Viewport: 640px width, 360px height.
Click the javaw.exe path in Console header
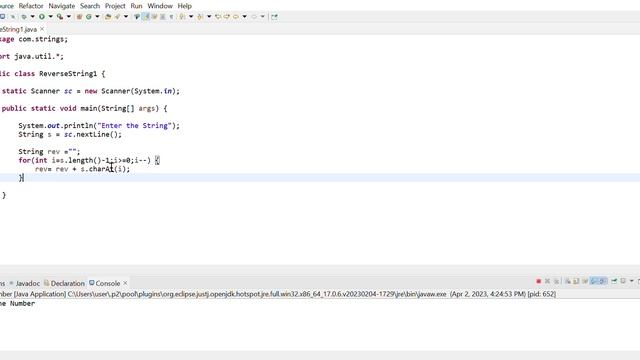pyautogui.click(x=257, y=294)
